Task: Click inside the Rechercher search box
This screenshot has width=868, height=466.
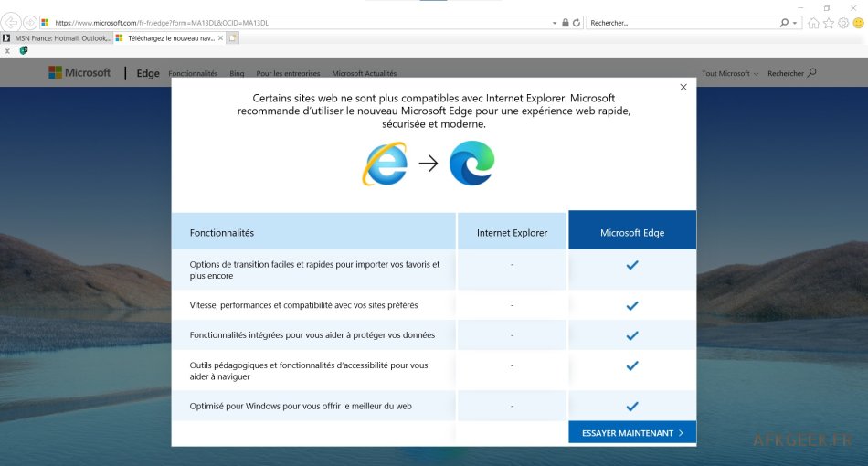Action: (682, 23)
